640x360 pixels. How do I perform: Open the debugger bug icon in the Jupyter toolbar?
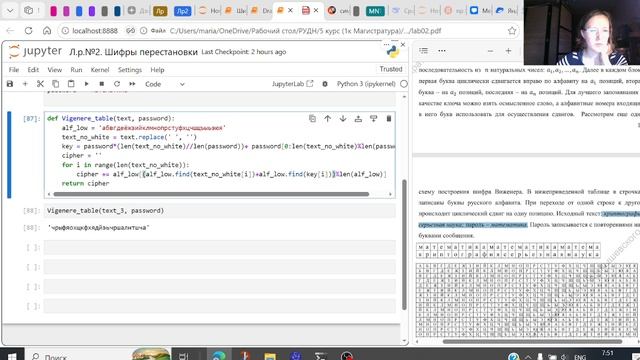[x=325, y=84]
